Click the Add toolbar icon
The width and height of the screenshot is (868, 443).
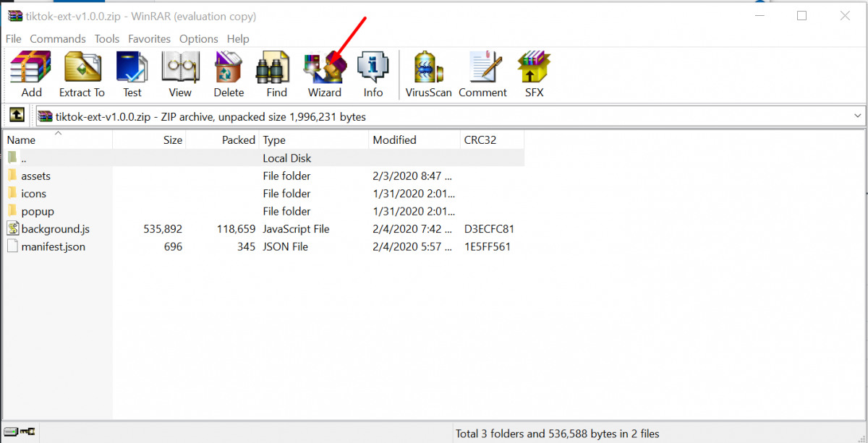31,74
